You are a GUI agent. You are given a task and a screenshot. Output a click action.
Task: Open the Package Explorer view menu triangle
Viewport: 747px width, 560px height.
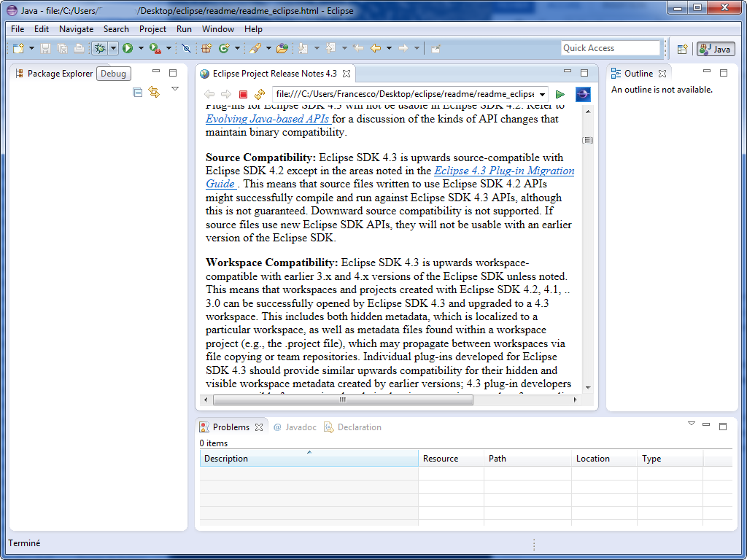[x=175, y=87]
